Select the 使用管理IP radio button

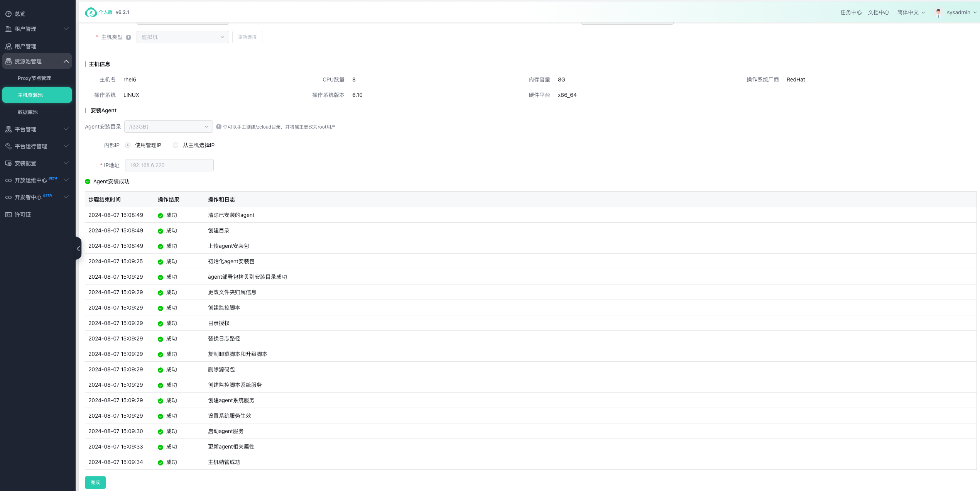click(x=128, y=145)
